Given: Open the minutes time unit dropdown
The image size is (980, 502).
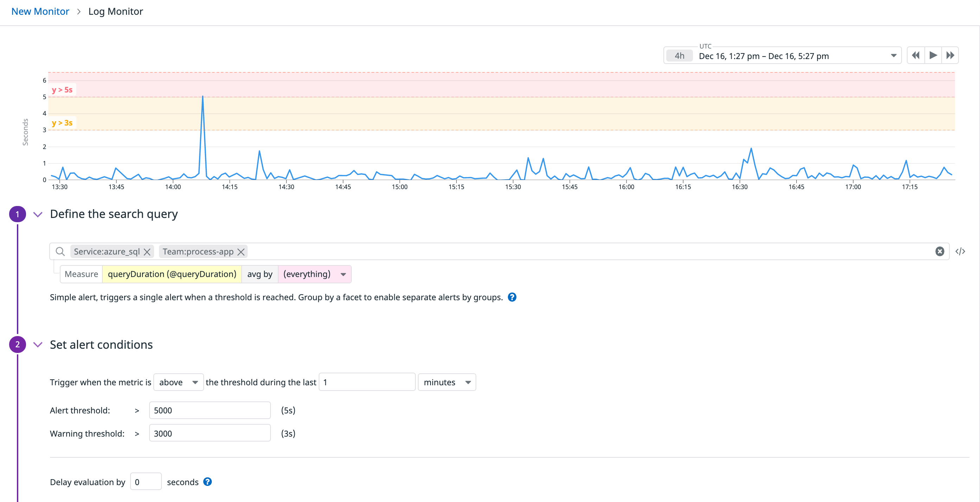Looking at the screenshot, I should (446, 382).
